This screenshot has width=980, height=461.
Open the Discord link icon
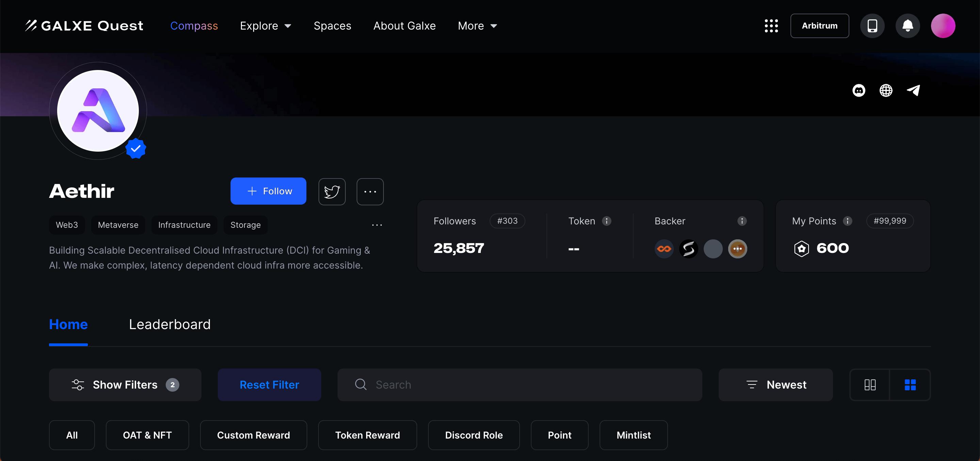pyautogui.click(x=859, y=90)
